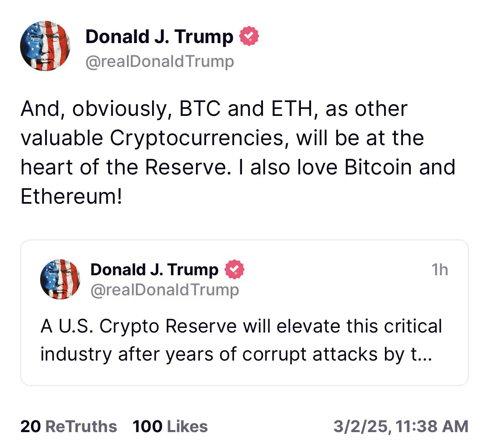View the 100 Likes list
This screenshot has height=448, width=489.
tap(170, 426)
